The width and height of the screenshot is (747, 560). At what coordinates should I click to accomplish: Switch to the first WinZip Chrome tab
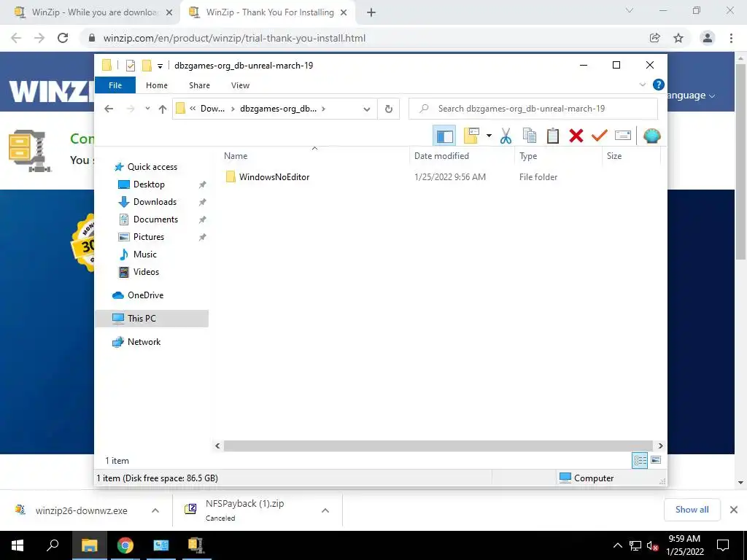click(94, 12)
